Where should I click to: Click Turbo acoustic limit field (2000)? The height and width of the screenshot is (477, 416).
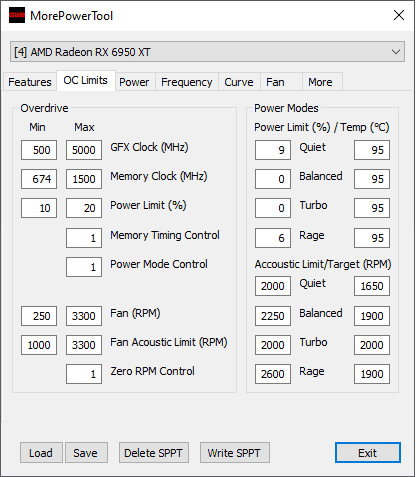[273, 345]
